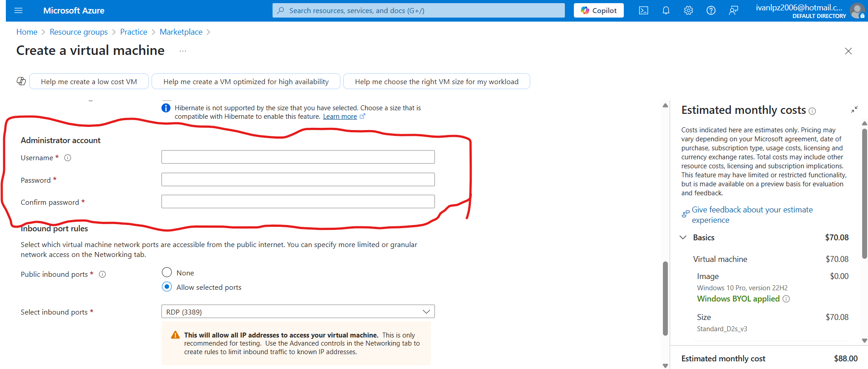
Task: Click the Windows BYOL applied info icon
Action: pos(786,299)
